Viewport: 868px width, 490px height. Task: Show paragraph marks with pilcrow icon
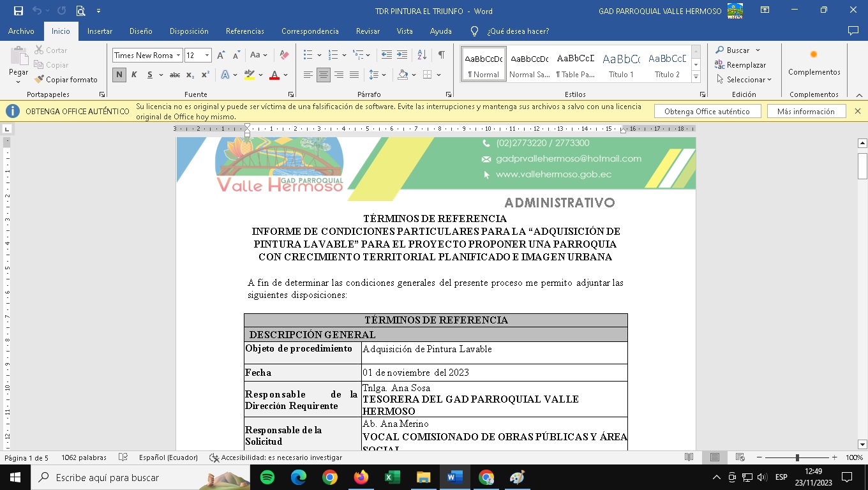coord(441,56)
